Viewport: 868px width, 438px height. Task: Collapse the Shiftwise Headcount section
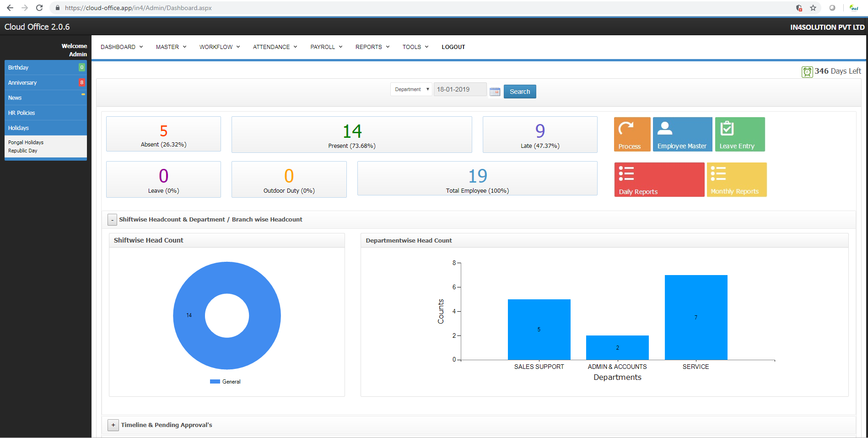tap(112, 220)
